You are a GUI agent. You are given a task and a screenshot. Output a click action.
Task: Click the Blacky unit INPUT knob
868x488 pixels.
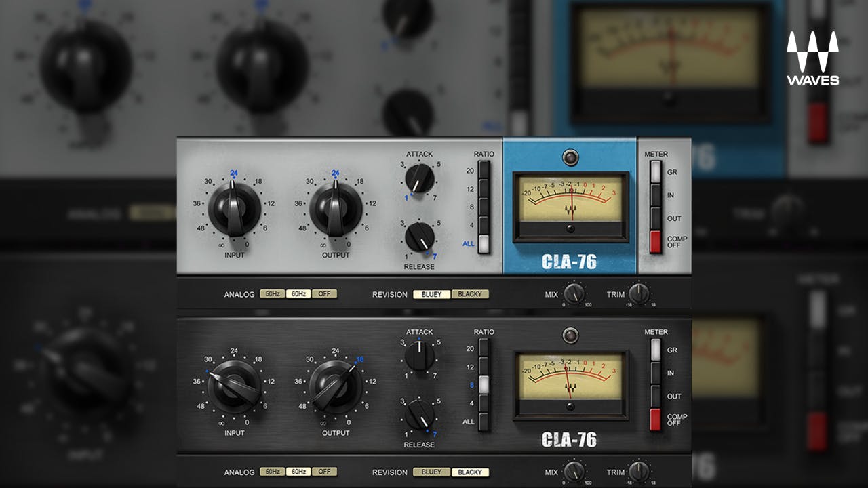click(x=234, y=387)
